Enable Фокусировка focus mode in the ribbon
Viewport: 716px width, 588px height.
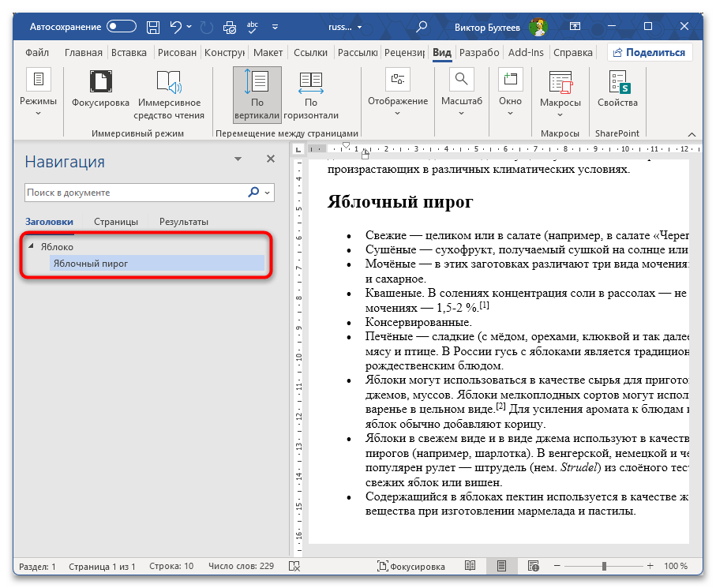click(100, 89)
